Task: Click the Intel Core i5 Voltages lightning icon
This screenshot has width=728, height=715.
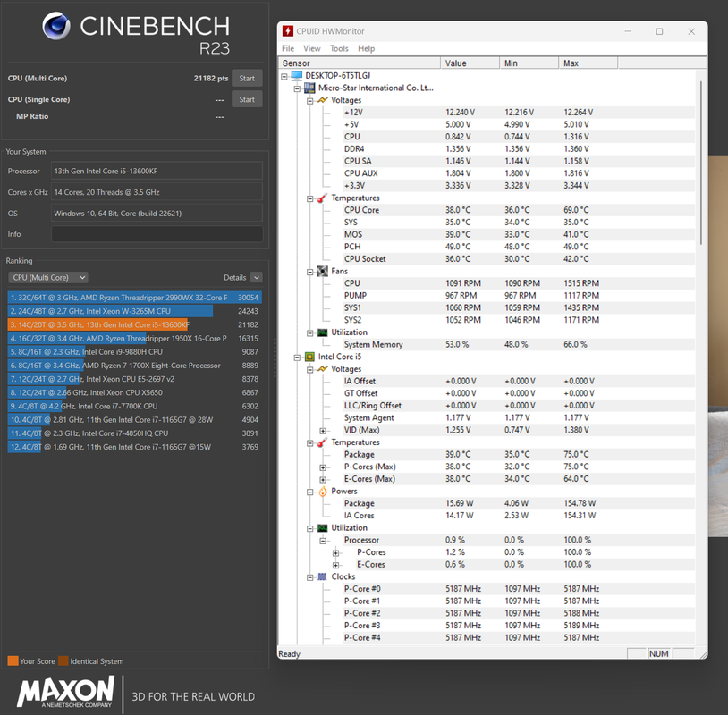Action: [x=322, y=369]
